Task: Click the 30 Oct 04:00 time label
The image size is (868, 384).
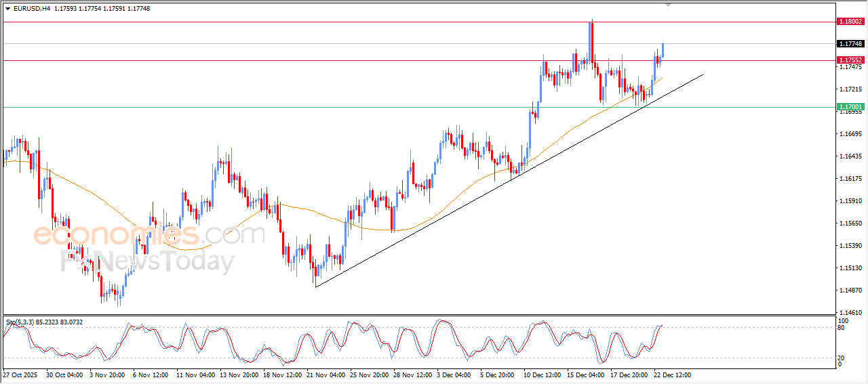Action: (64, 374)
